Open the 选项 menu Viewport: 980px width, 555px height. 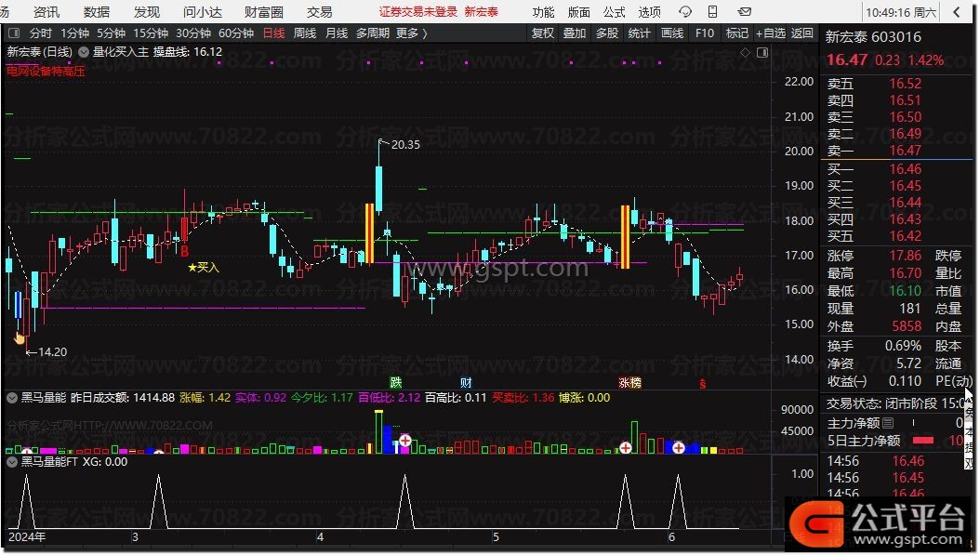point(649,12)
